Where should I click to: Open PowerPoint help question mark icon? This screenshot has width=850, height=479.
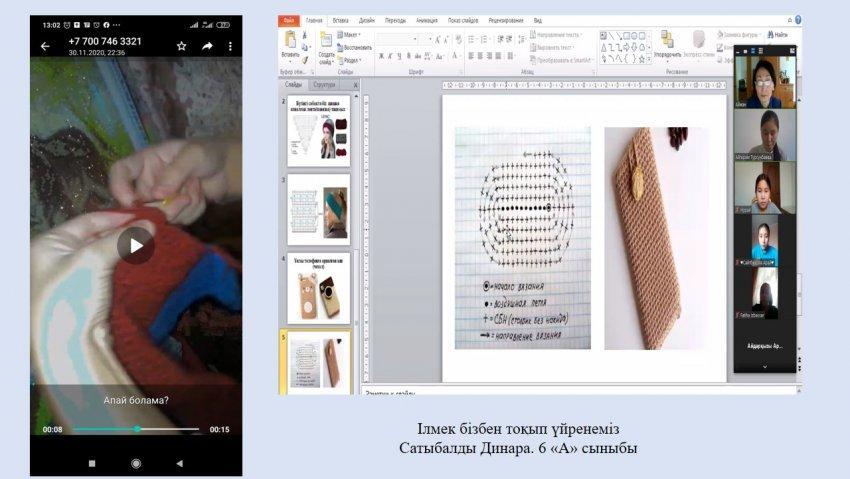798,20
